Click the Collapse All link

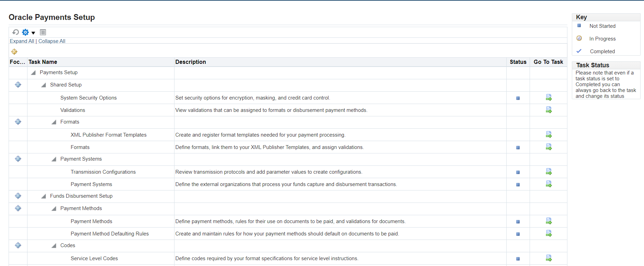pos(52,41)
